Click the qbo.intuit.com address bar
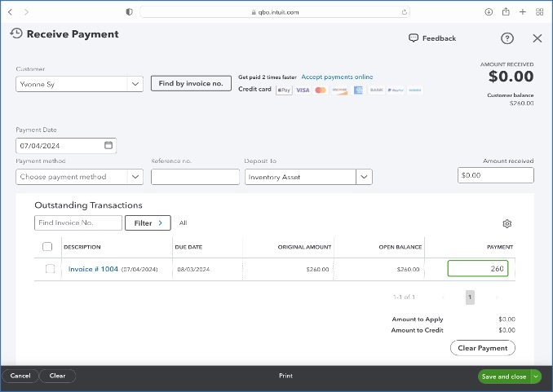The width and height of the screenshot is (553, 392). tap(275, 12)
